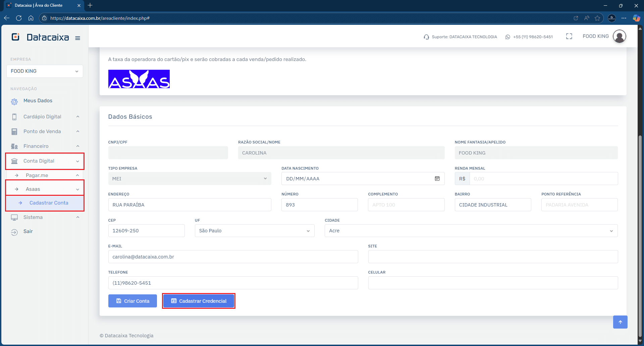Image resolution: width=644 pixels, height=346 pixels.
Task: Click the Sair logout icon
Action: pos(14,231)
